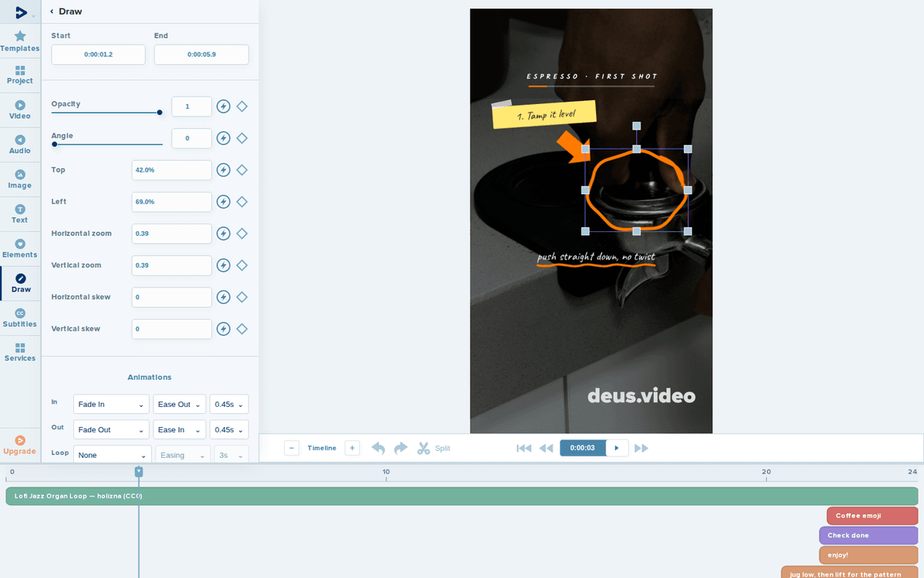Open the In animation 0.45s duration dropdown
This screenshot has height=578, width=924.
click(x=229, y=405)
